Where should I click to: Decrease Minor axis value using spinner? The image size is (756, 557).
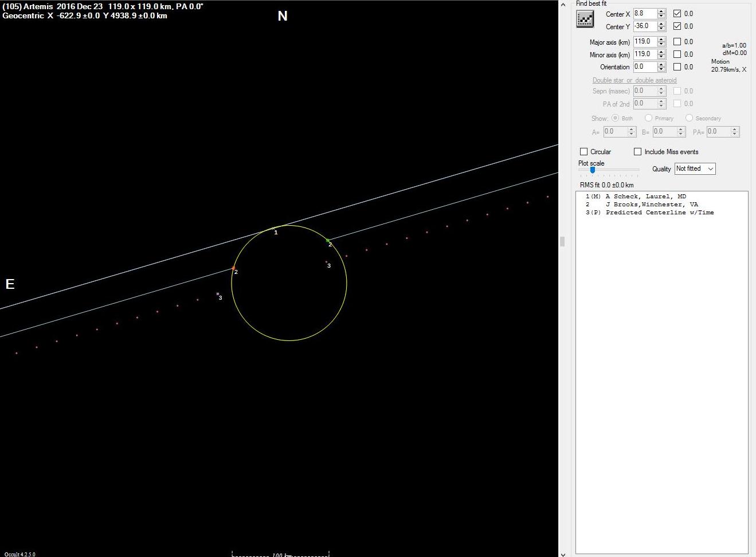point(661,57)
